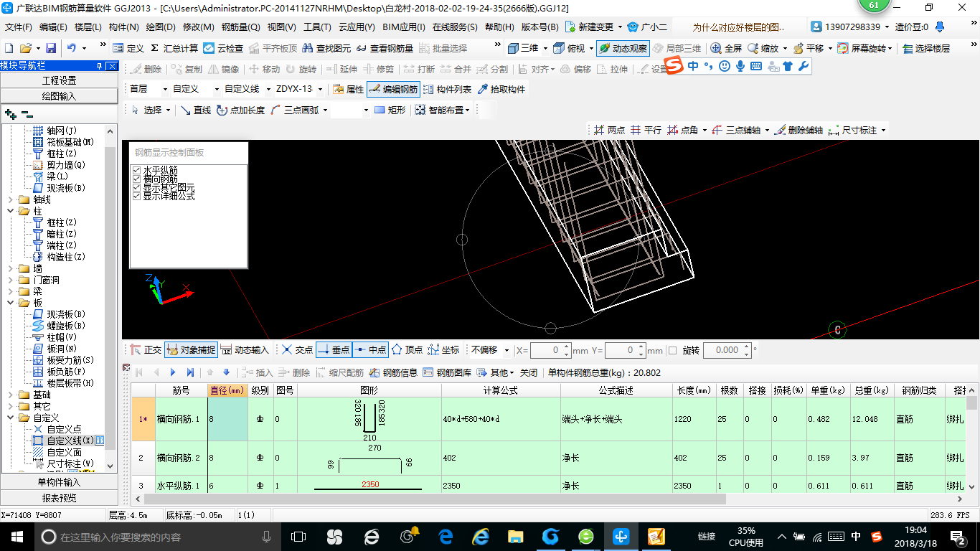980x551 pixels.
Task: Click 平行 parallel axis tool
Action: (646, 130)
